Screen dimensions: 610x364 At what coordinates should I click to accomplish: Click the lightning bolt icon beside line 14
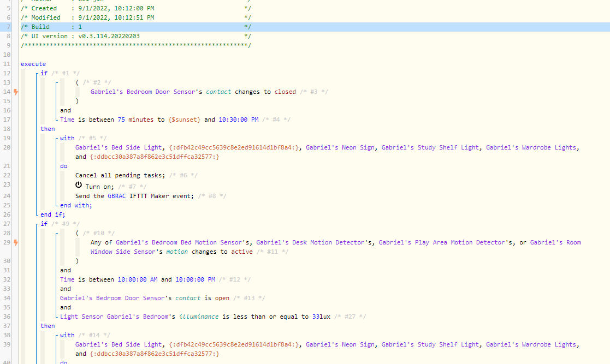[15, 92]
